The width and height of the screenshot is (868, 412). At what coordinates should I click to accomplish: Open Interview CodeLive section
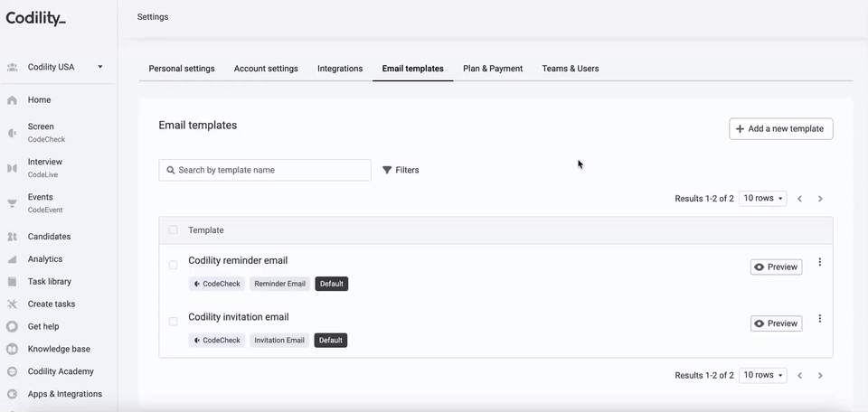45,168
